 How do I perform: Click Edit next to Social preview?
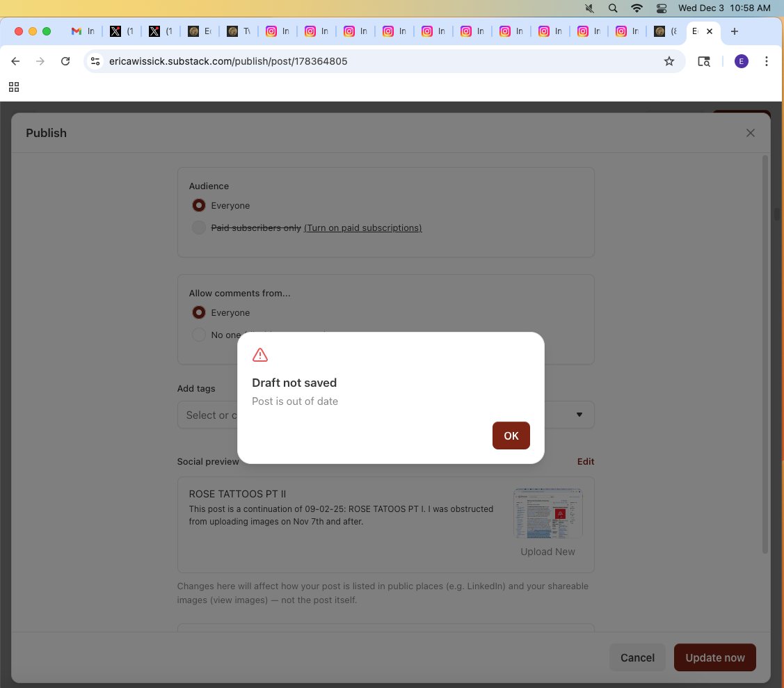[x=586, y=461]
